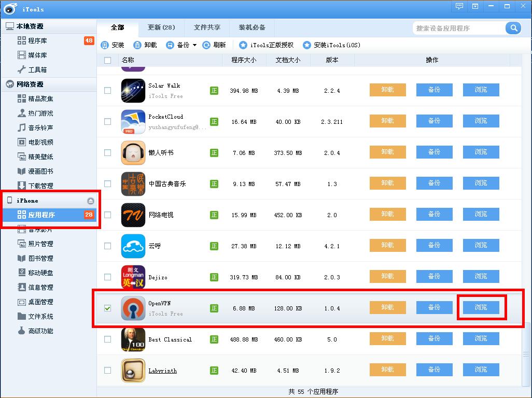Screen dimensions: 532x398
Task: Select 应用程序 under iPhone
Action: 50,215
